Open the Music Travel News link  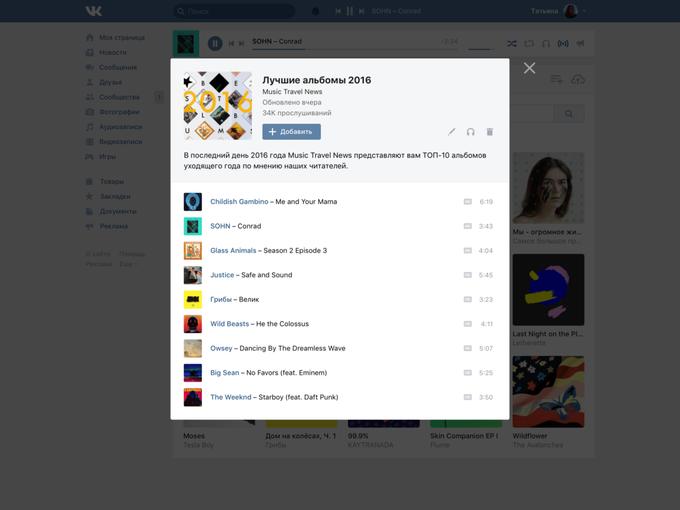point(292,92)
